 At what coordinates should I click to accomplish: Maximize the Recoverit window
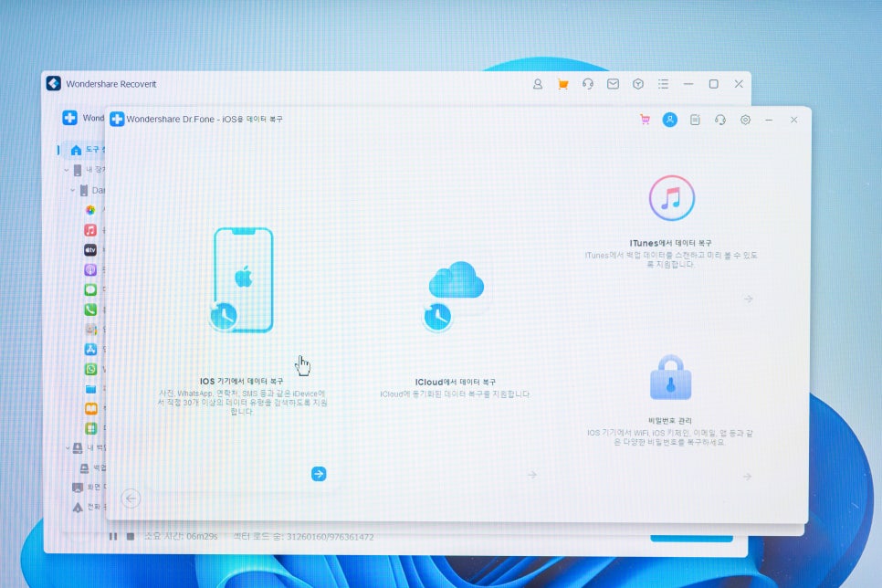(x=713, y=84)
